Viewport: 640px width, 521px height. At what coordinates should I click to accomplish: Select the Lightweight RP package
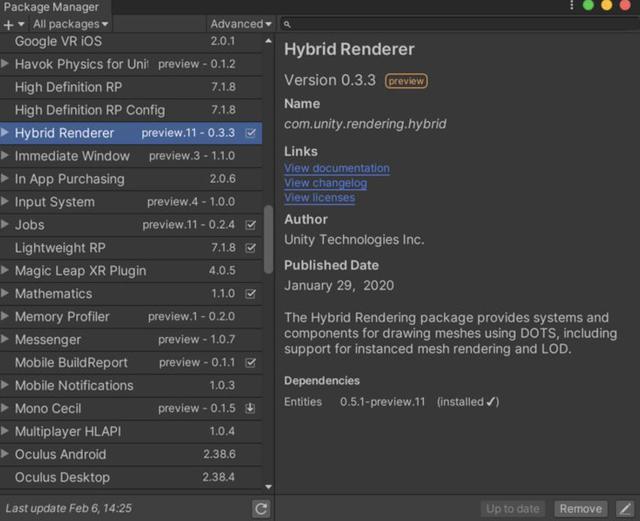pyautogui.click(x=131, y=247)
